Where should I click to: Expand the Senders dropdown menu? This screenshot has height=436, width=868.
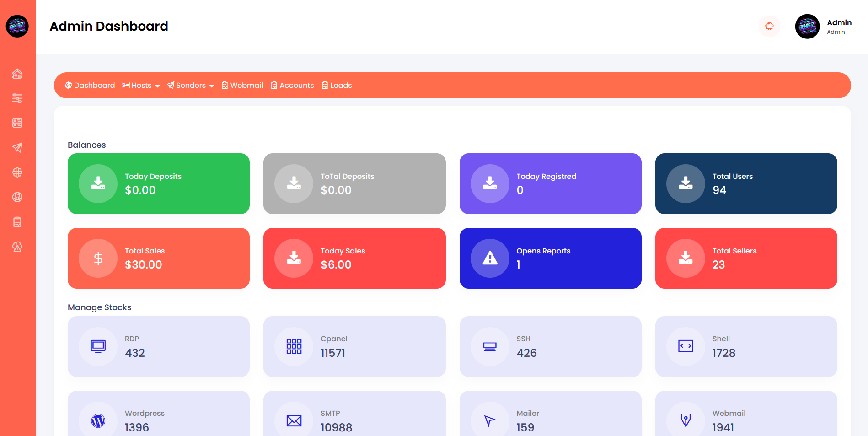click(190, 86)
